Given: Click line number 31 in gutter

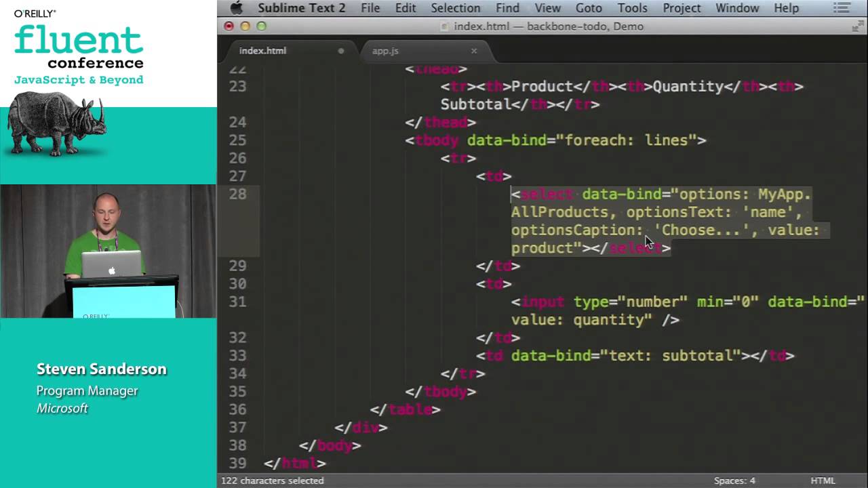Looking at the screenshot, I should pyautogui.click(x=238, y=302).
